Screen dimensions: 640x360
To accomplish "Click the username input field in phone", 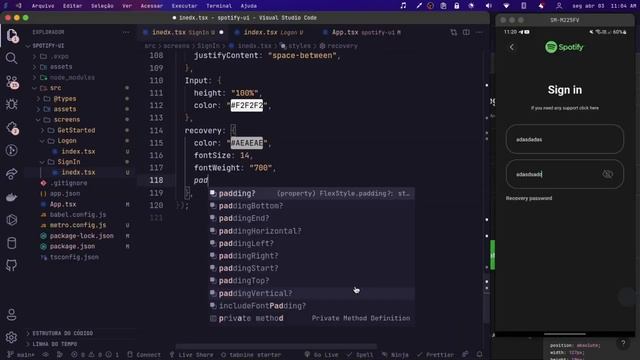I will 564,139.
